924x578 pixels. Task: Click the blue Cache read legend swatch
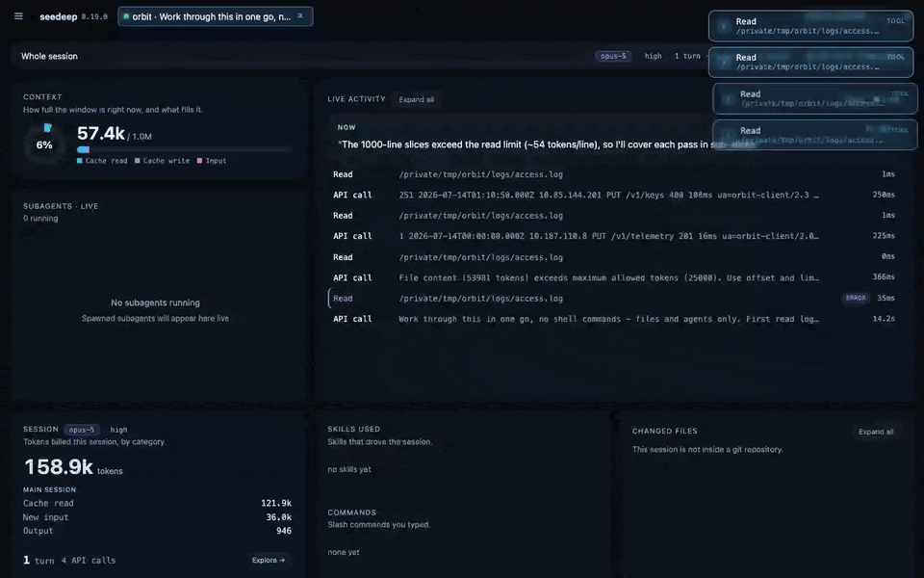point(80,161)
